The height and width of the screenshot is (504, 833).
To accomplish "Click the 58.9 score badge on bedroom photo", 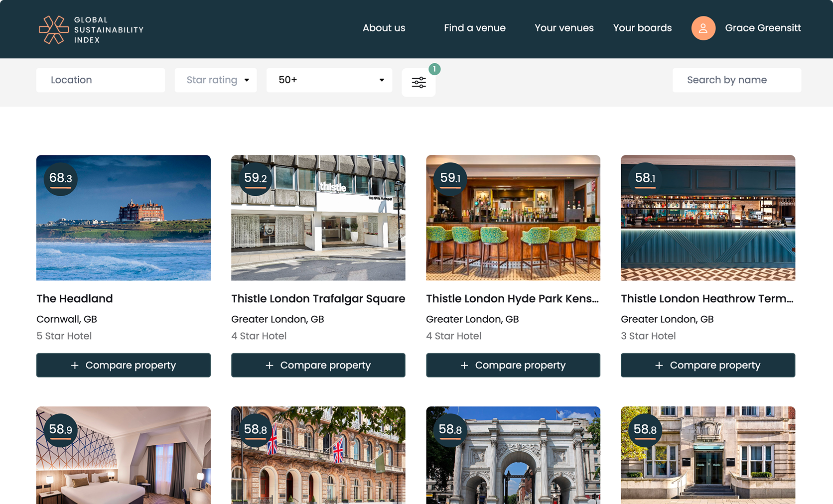I will tap(61, 430).
